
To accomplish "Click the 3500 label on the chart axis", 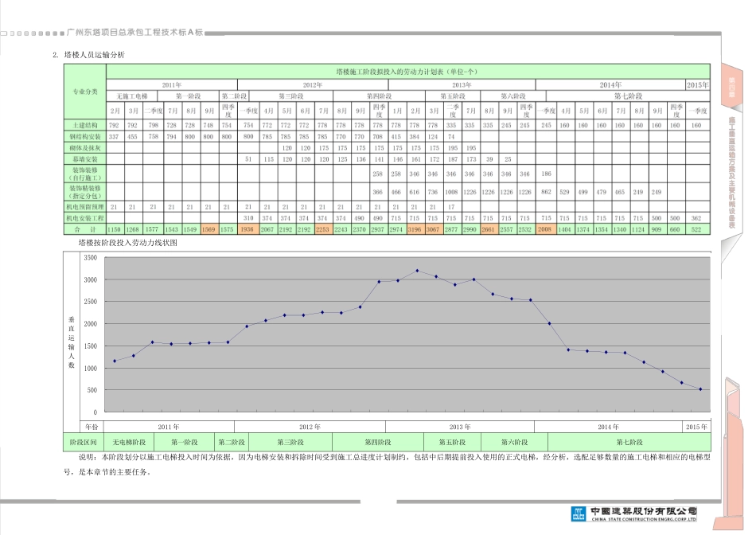I will point(90,258).
